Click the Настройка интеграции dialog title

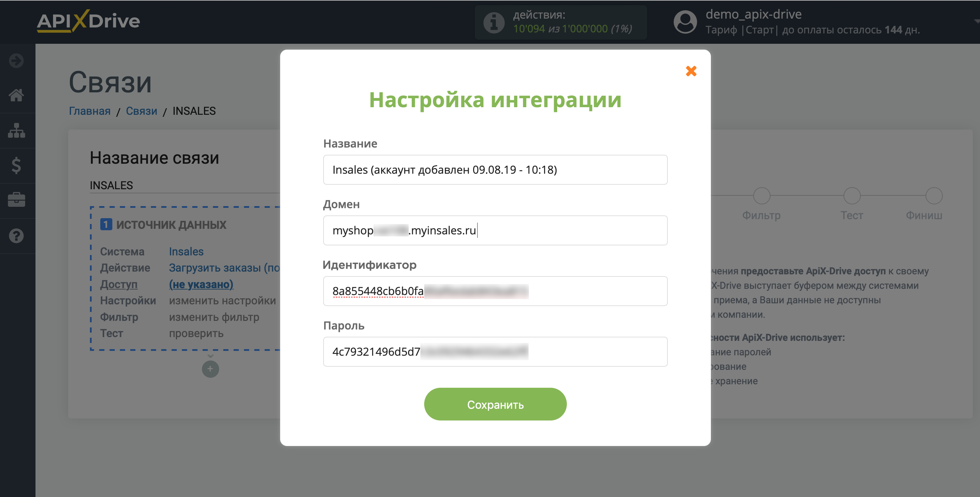[495, 100]
